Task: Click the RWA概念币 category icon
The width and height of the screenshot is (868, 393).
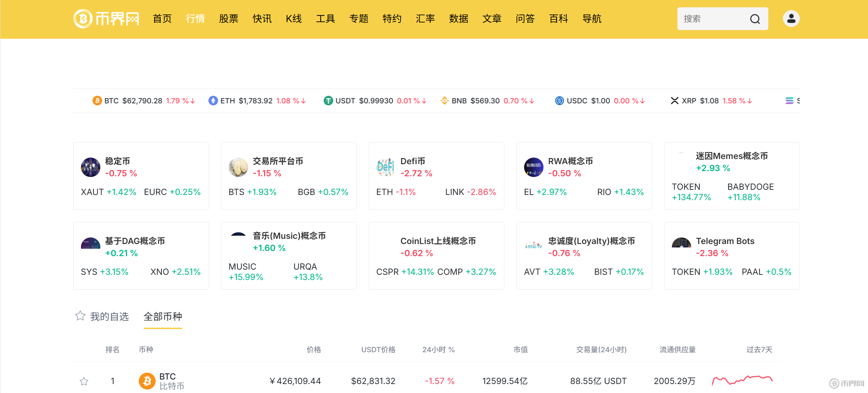Action: (534, 167)
